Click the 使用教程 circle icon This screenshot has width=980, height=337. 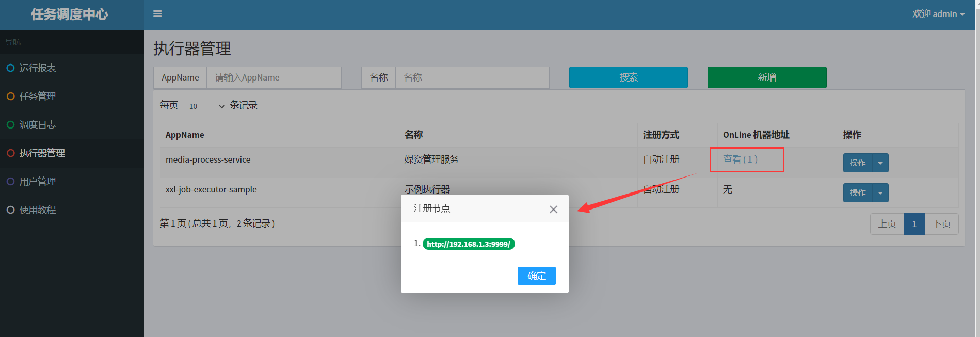point(10,210)
